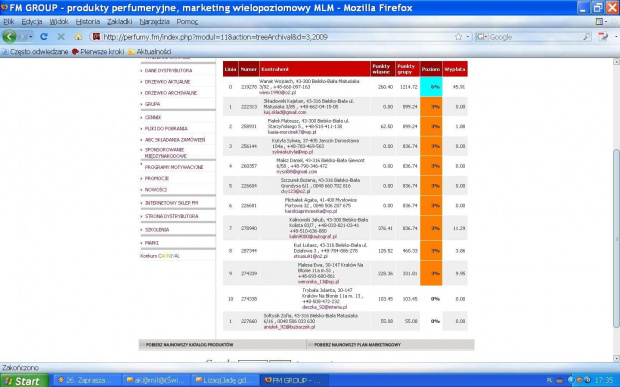Image resolution: width=620 pixels, height=387 pixels.
Task: Click orange 3% cell in Kalinowski Jakub row
Action: (431, 228)
